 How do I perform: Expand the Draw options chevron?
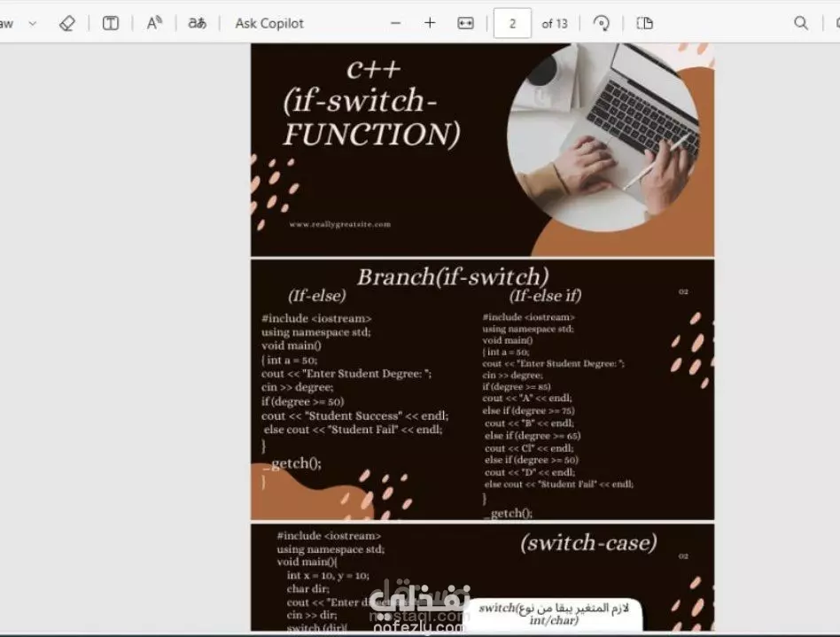point(33,23)
